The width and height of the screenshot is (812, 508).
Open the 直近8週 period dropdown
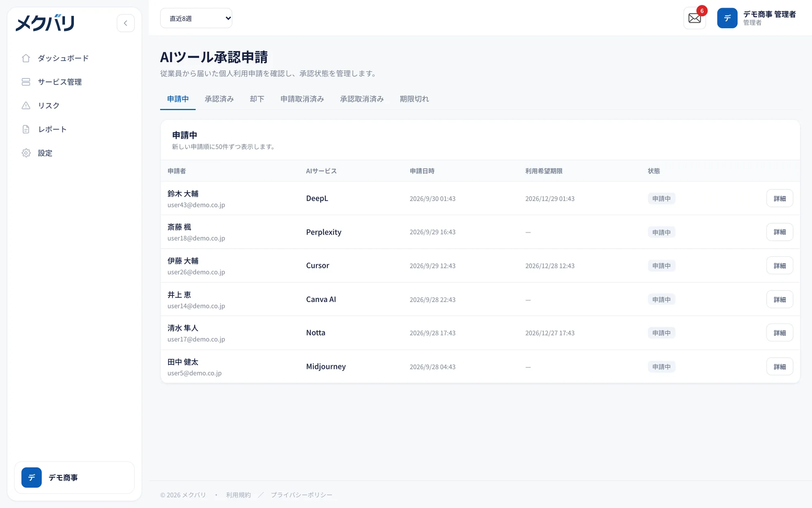(x=196, y=18)
